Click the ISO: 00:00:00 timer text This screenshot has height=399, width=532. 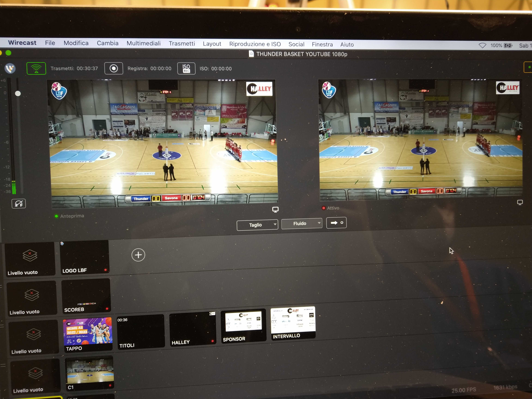pyautogui.click(x=216, y=69)
